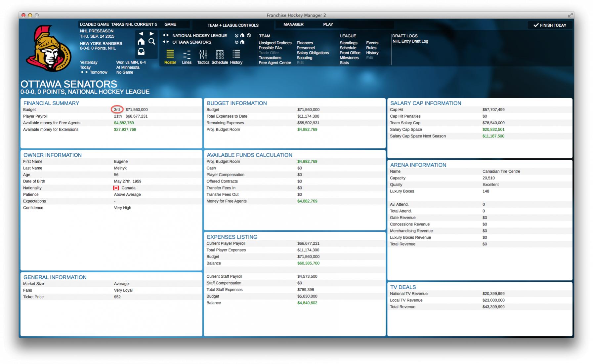Screen dimensions: 593x364
Task: Open the inbox tray icon
Action: click(141, 52)
